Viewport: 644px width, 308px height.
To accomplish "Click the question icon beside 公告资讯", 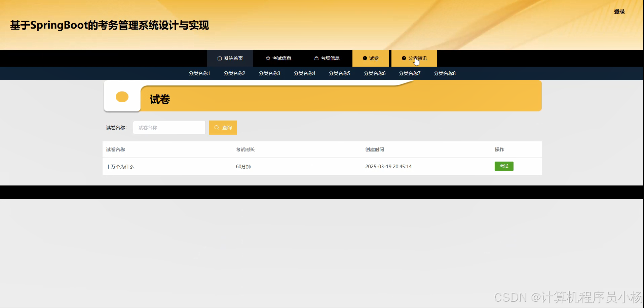I will pyautogui.click(x=404, y=58).
